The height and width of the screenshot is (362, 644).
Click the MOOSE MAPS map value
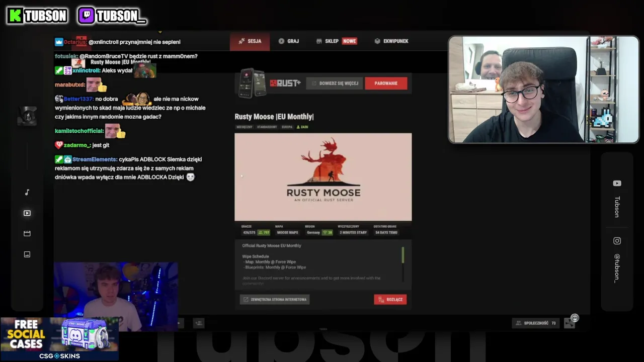click(x=288, y=233)
